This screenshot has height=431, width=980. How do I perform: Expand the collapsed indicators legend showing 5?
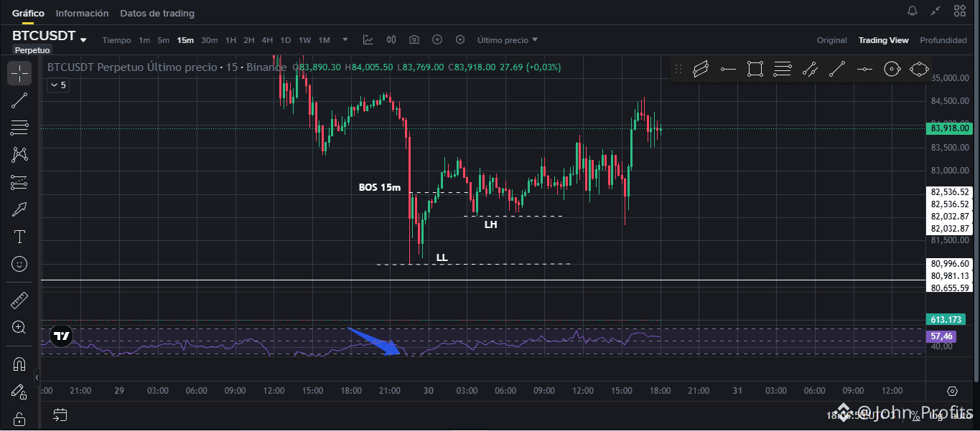tap(57, 85)
